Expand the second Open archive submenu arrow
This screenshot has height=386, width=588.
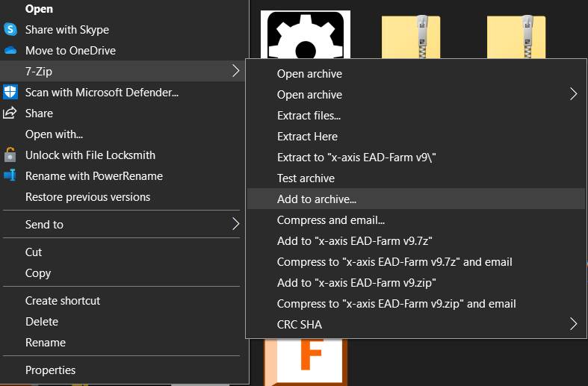(573, 94)
